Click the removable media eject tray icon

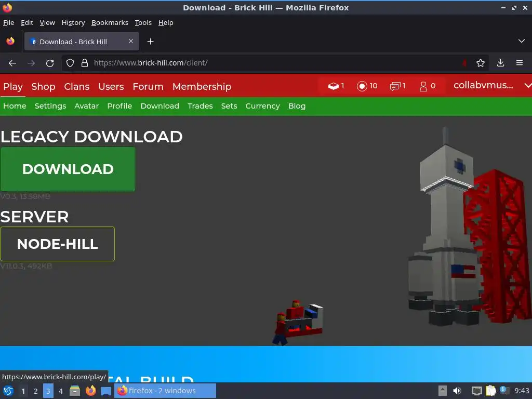click(x=443, y=391)
